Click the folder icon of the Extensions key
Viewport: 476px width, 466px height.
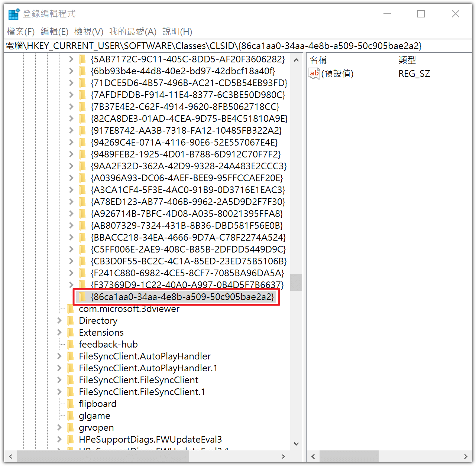(70, 332)
